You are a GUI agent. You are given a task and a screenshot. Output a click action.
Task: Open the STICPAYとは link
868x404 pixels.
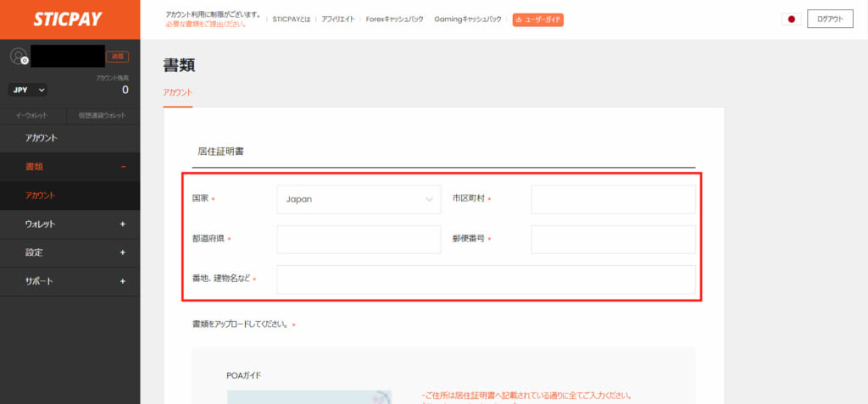pyautogui.click(x=292, y=19)
